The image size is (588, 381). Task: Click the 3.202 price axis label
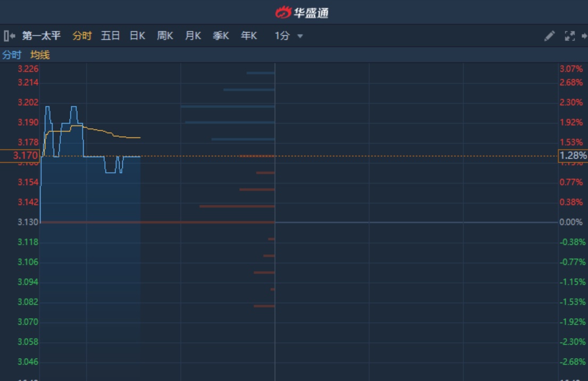pos(28,102)
